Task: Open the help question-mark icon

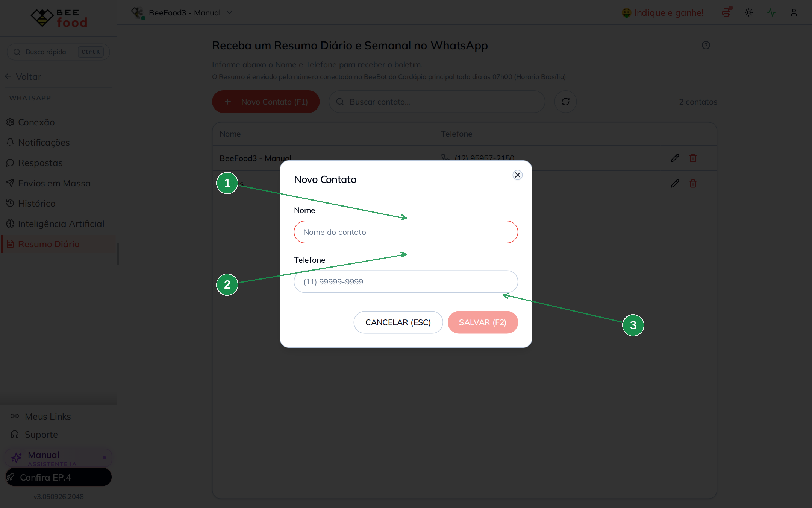Action: (x=706, y=45)
